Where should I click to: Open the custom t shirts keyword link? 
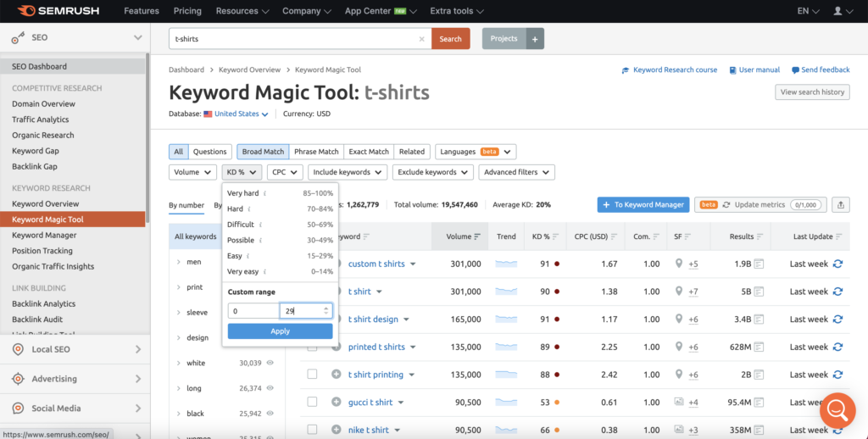pyautogui.click(x=376, y=264)
